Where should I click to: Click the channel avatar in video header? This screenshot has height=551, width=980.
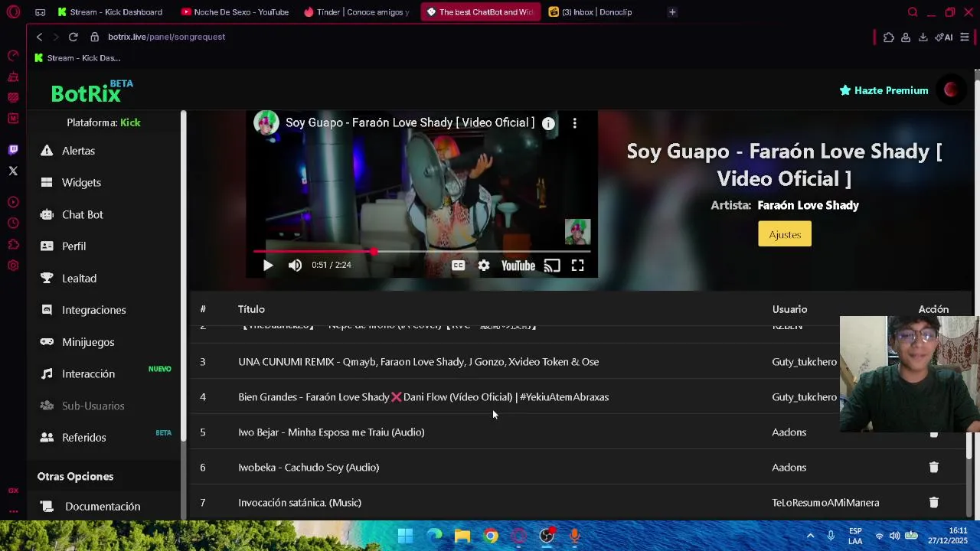(266, 122)
